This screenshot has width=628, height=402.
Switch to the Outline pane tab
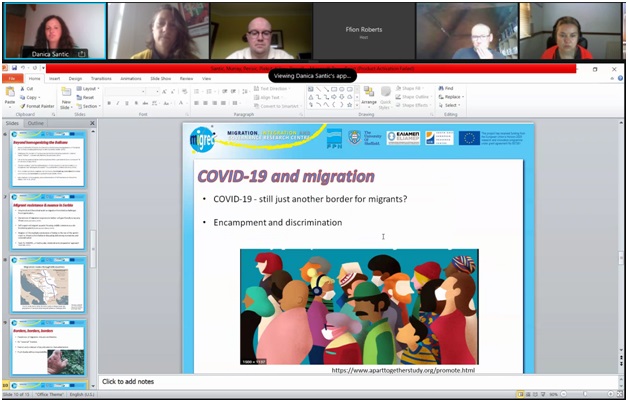[x=36, y=124]
